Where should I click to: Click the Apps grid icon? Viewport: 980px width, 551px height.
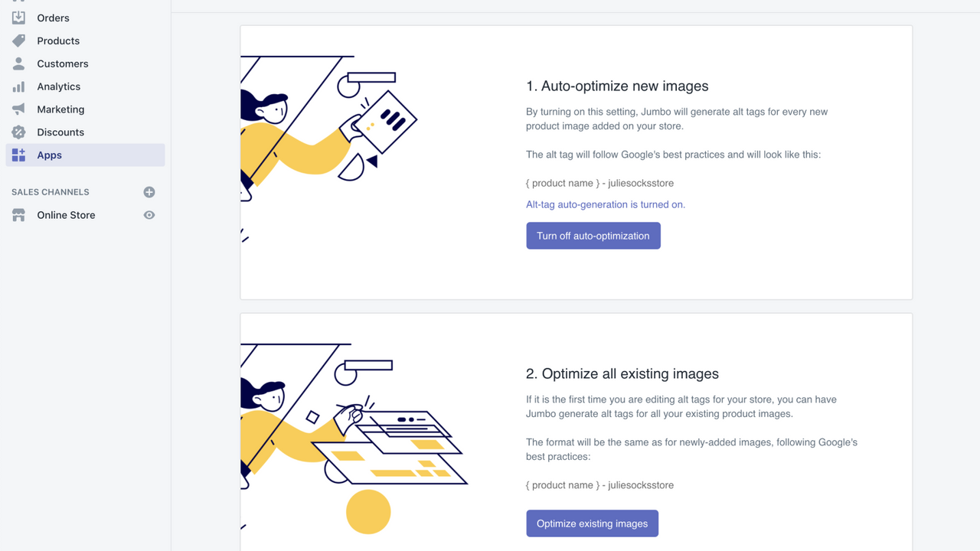coord(18,155)
